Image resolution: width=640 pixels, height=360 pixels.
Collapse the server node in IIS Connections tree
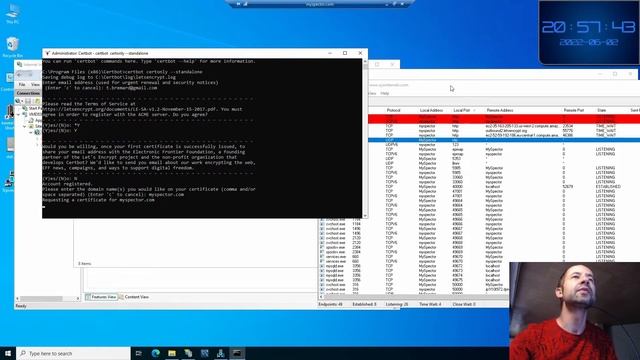click(x=18, y=114)
